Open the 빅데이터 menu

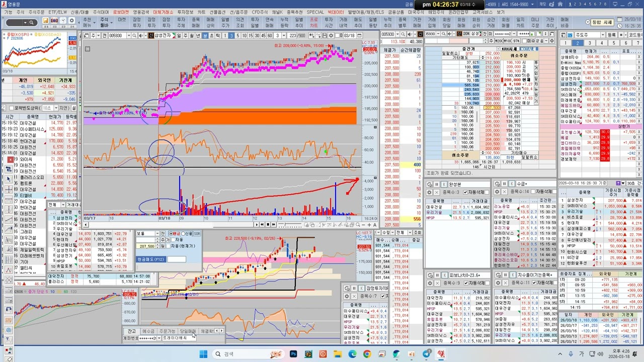336,12
